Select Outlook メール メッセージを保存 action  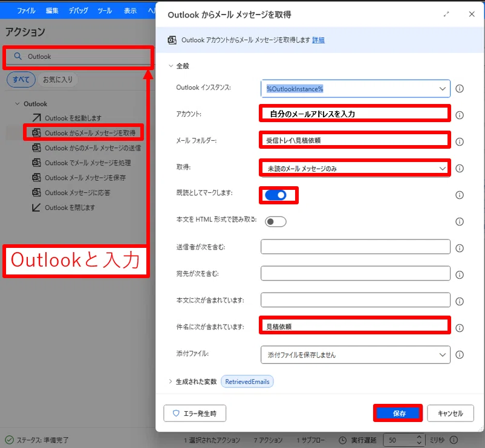(85, 178)
